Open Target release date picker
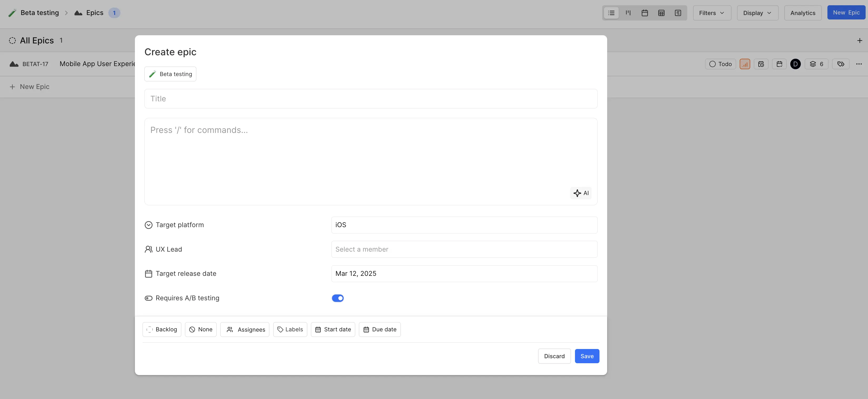Image resolution: width=868 pixels, height=399 pixels. coord(464,274)
